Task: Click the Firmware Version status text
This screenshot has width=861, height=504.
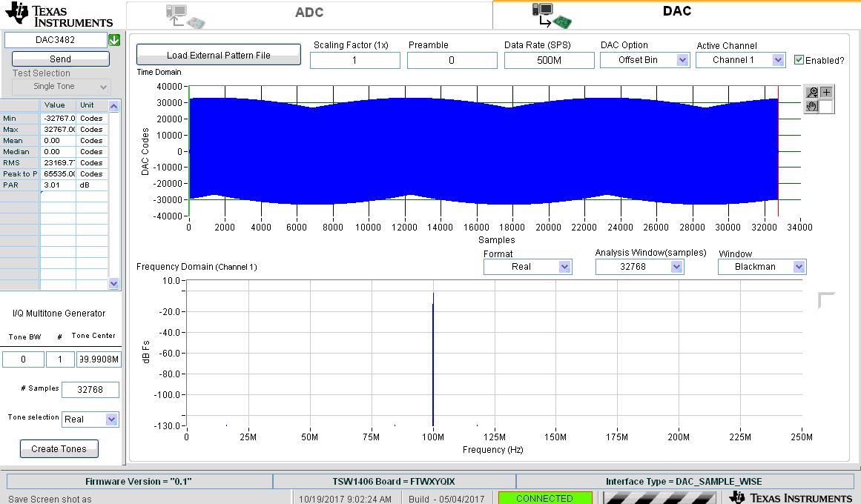Action: click(139, 482)
